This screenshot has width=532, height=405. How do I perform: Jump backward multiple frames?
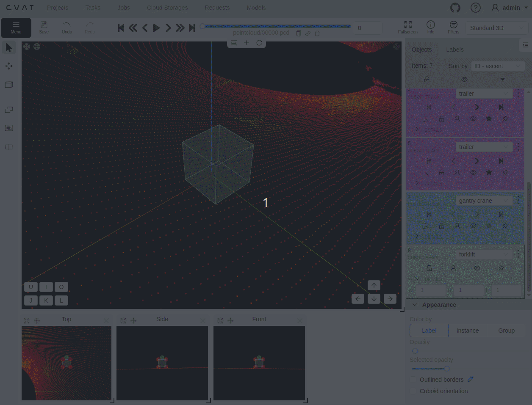coord(133,28)
